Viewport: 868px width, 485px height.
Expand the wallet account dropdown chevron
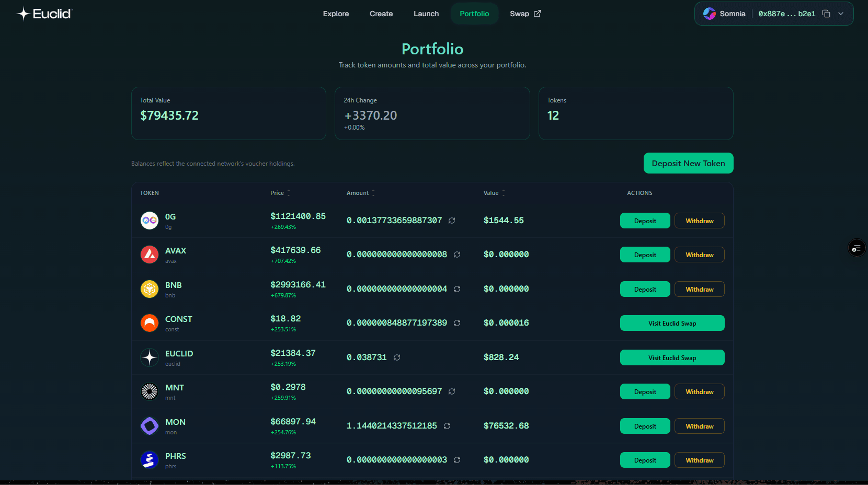pyautogui.click(x=841, y=14)
